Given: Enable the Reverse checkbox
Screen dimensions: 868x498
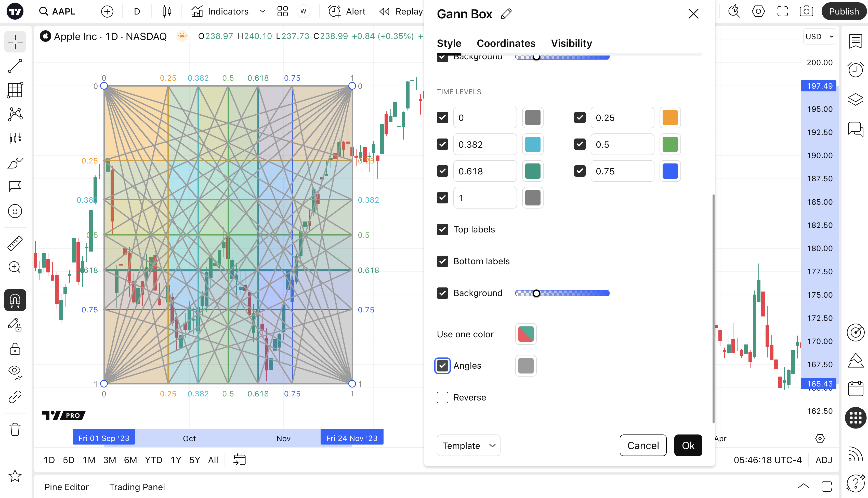Looking at the screenshot, I should pos(442,397).
